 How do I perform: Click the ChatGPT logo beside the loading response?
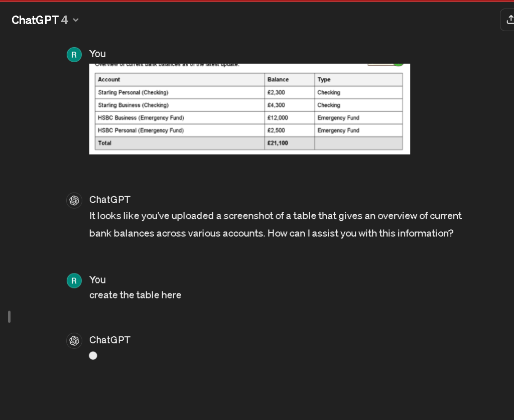74,341
